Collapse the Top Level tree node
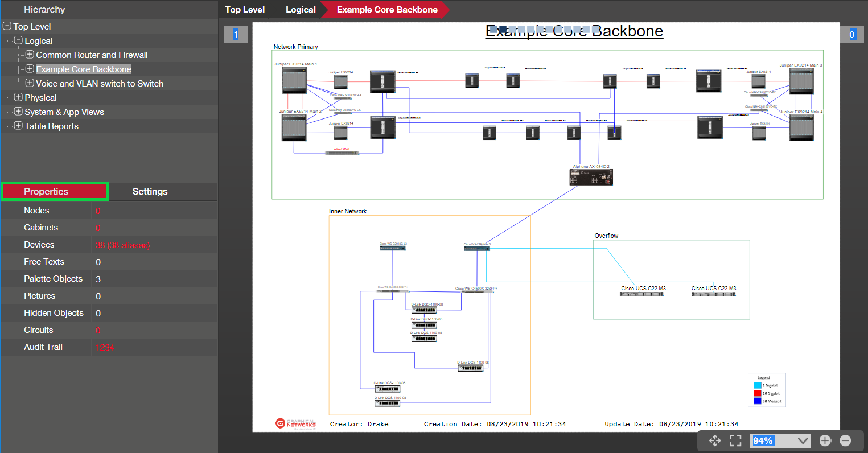 (7, 26)
